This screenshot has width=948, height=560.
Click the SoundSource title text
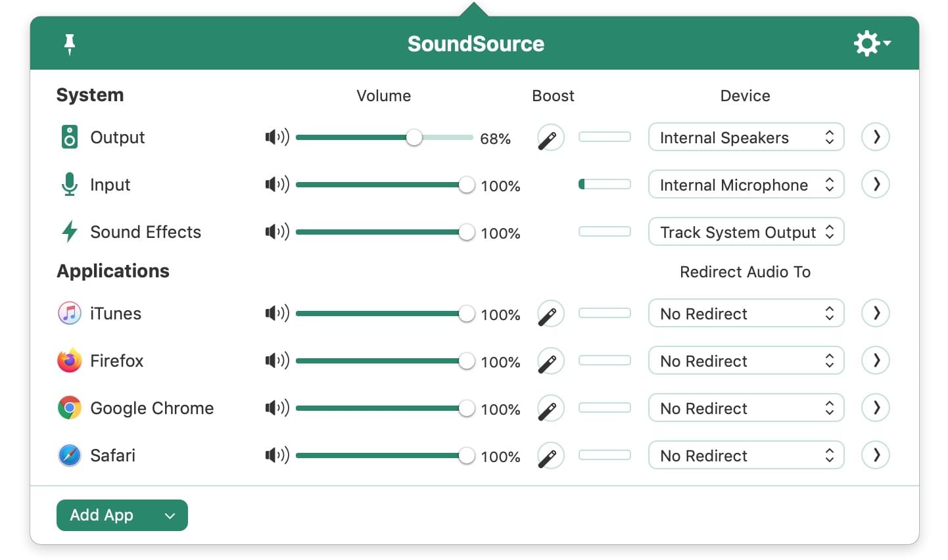click(x=476, y=44)
